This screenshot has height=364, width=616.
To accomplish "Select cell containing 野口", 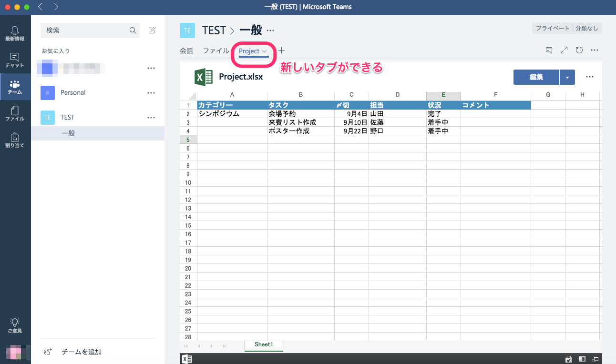I will (x=398, y=131).
